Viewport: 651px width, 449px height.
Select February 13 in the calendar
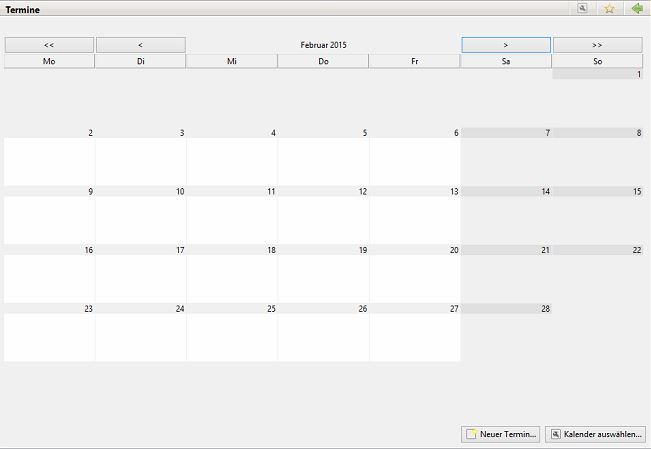click(x=415, y=218)
